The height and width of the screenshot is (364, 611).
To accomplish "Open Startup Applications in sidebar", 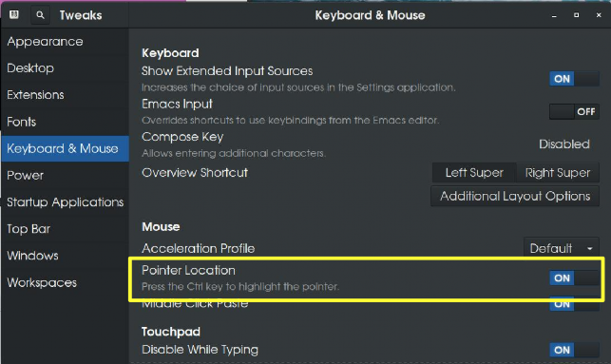I will 65,201.
